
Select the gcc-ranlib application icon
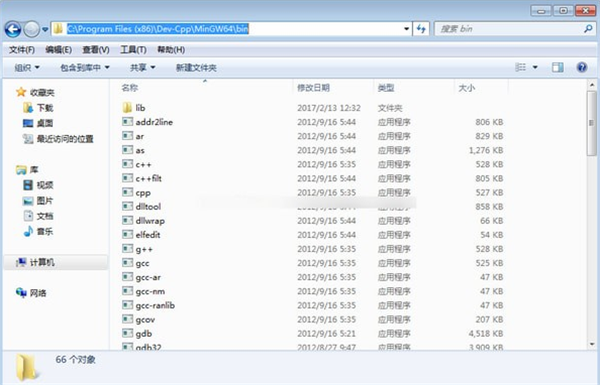(x=127, y=305)
